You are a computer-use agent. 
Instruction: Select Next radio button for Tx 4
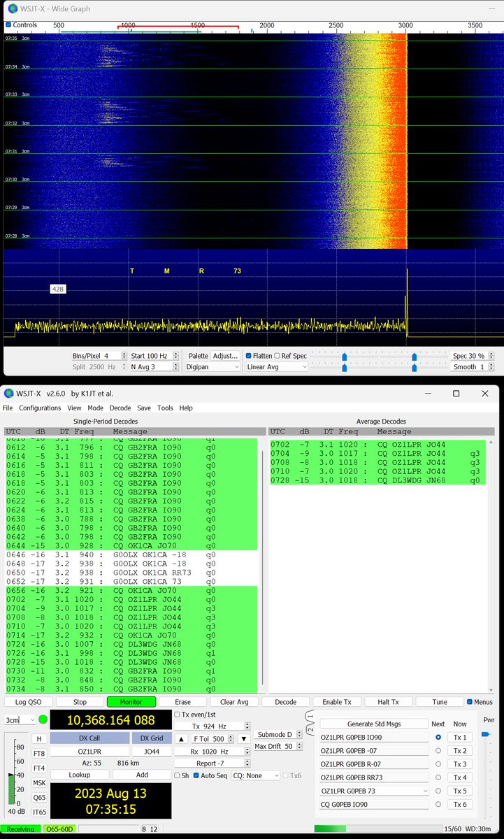(x=438, y=777)
